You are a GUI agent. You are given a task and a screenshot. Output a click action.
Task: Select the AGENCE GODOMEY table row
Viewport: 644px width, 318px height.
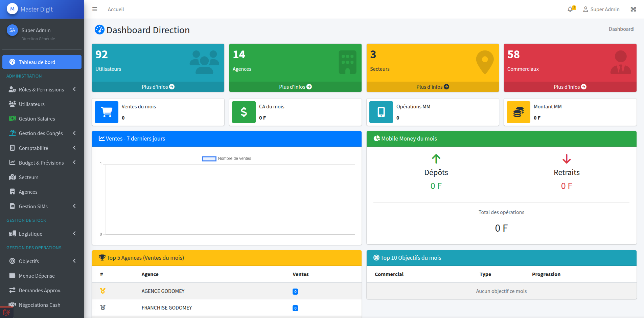coord(227,291)
